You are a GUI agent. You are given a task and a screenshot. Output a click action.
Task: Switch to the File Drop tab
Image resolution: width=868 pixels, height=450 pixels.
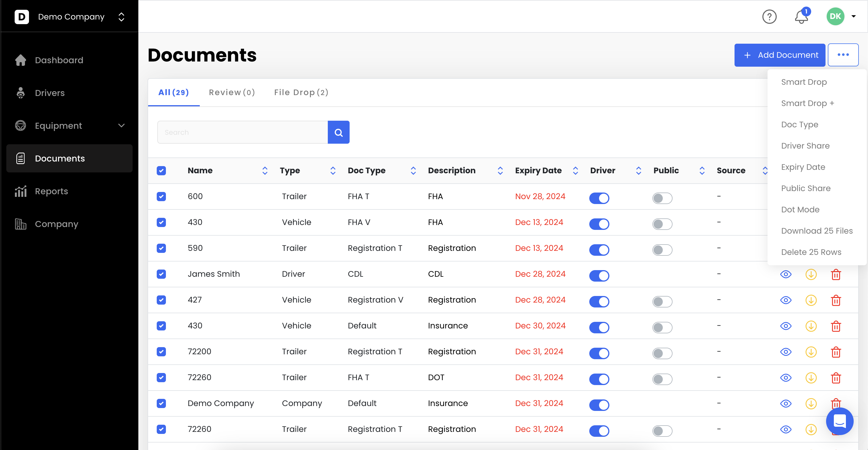click(301, 93)
